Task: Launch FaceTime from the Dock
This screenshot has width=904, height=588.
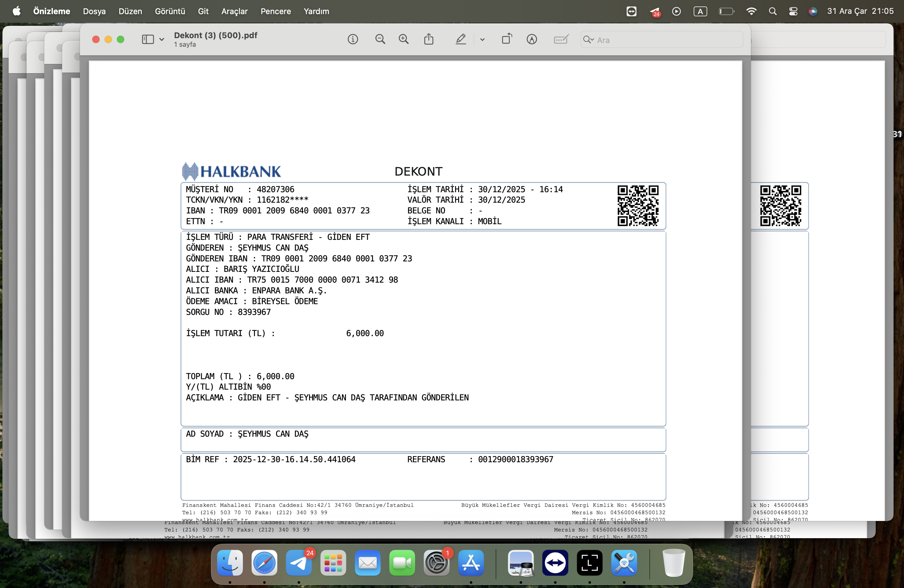Action: click(x=402, y=562)
